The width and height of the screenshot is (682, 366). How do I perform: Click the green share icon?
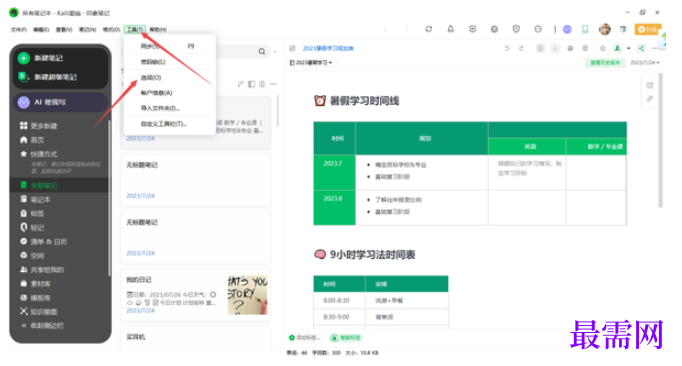coord(642,48)
